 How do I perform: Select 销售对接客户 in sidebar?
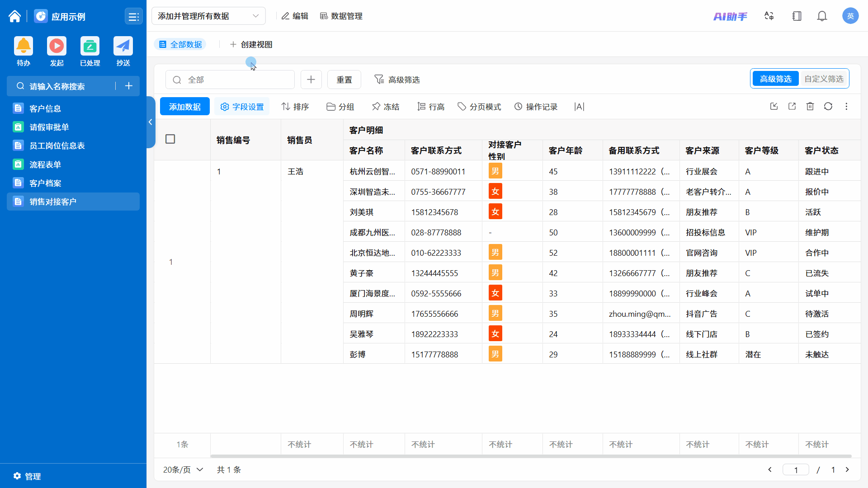coord(73,202)
